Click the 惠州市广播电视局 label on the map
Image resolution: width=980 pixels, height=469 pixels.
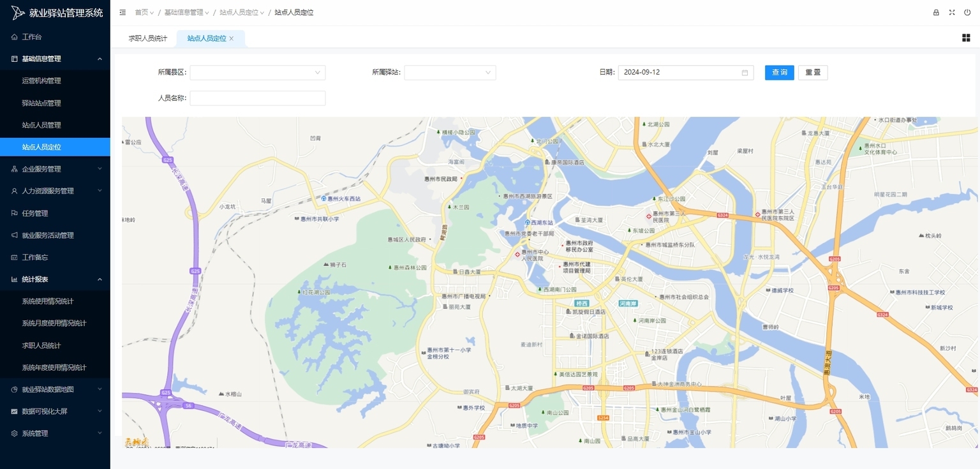(x=464, y=297)
